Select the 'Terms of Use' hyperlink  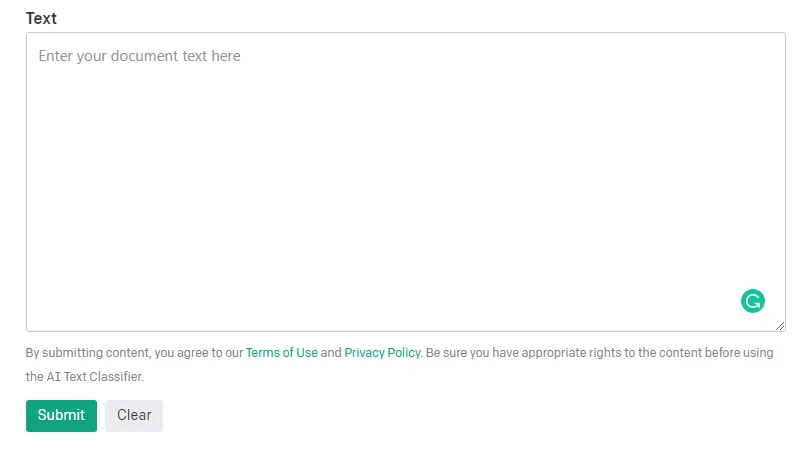tap(282, 353)
